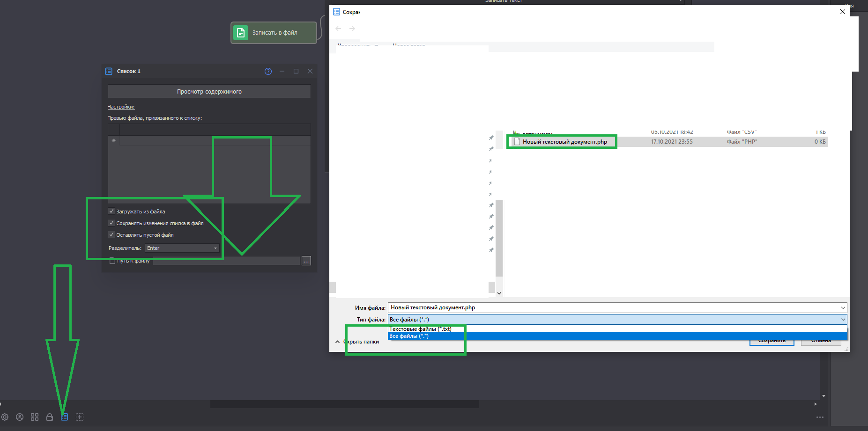Click the lock icon in bottom toolbar
Viewport: 868px width, 431px height.
tap(50, 417)
